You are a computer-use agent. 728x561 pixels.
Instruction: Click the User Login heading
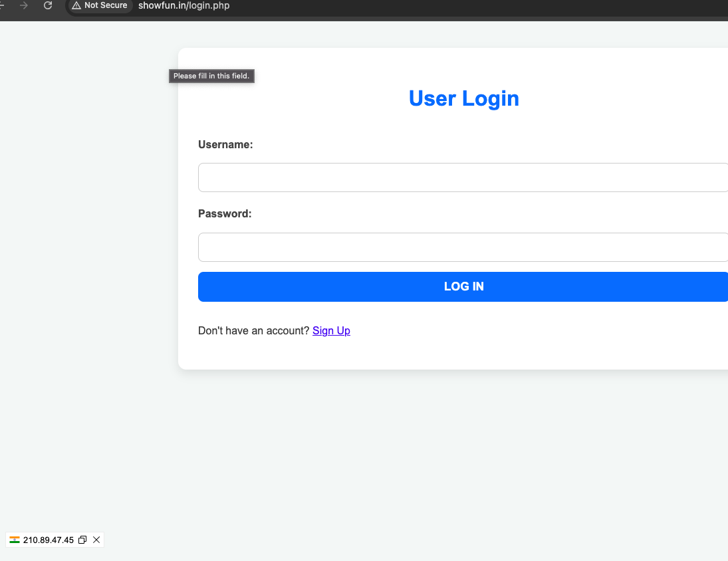coord(463,98)
